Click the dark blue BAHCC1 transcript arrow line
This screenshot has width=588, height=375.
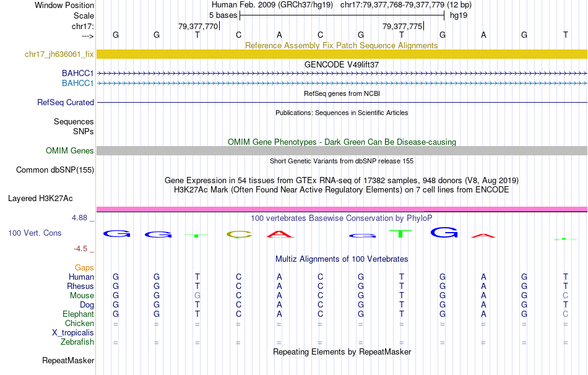tap(342, 73)
